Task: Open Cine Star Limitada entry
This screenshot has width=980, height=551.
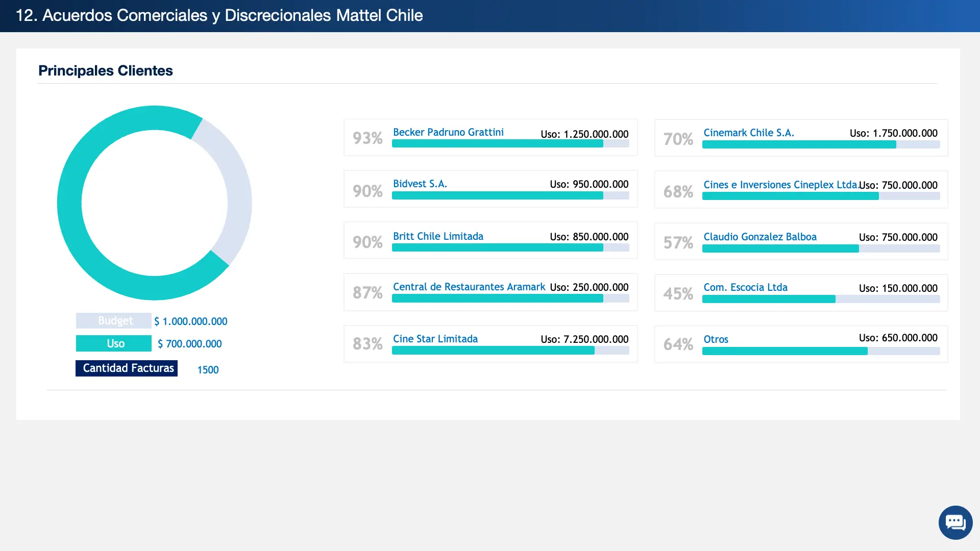Action: coord(435,339)
